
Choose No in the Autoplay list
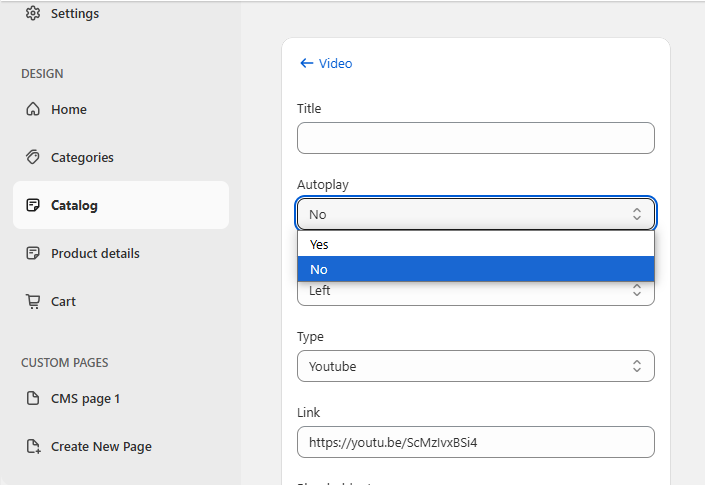click(476, 269)
